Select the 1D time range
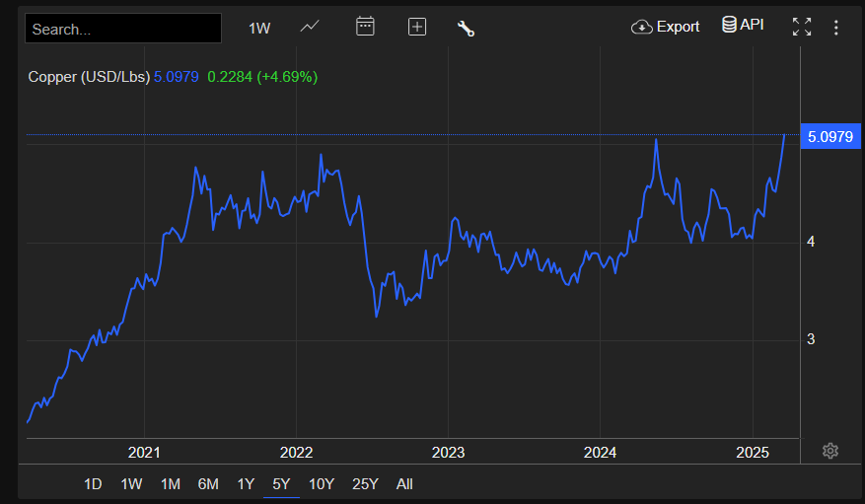The width and height of the screenshot is (865, 504). (93, 483)
